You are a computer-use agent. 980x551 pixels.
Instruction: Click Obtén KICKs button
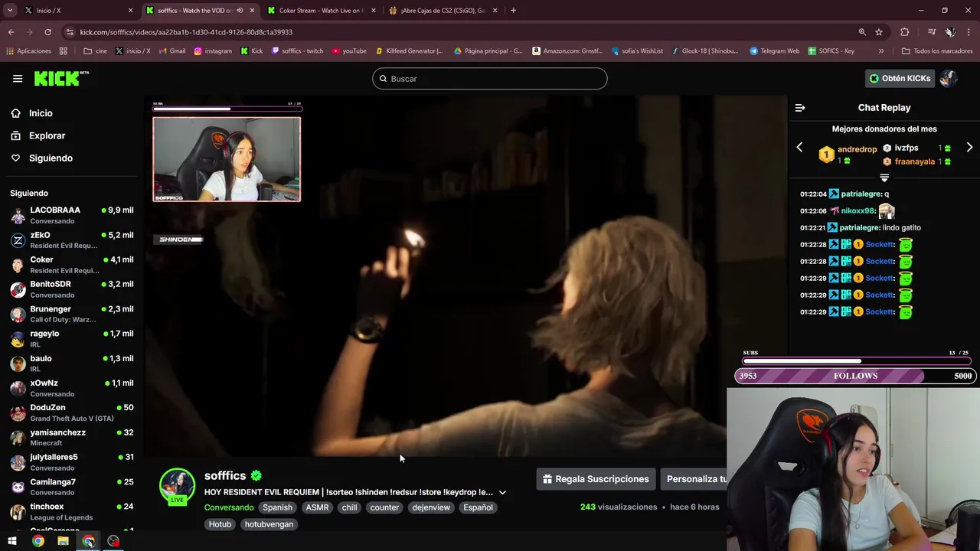coord(900,78)
